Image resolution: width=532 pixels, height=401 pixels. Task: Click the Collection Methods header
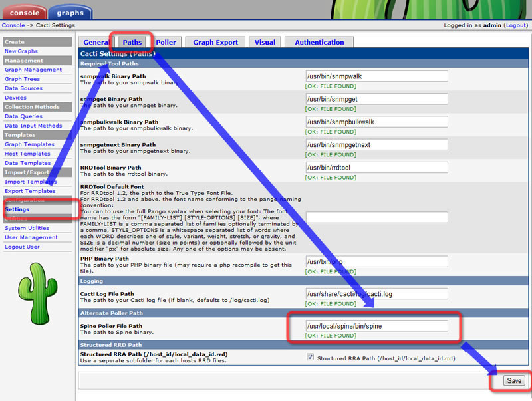37,106
